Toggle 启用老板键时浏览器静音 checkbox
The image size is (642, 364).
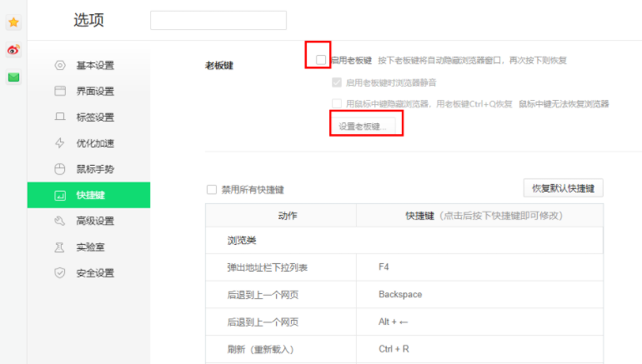coord(337,82)
